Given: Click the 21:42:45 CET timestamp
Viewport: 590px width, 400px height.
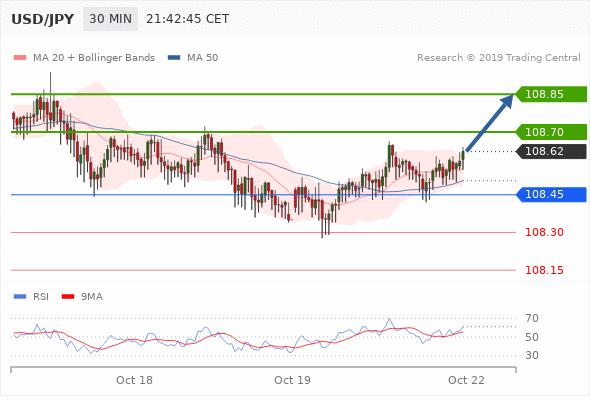Looking at the screenshot, I should click(187, 19).
